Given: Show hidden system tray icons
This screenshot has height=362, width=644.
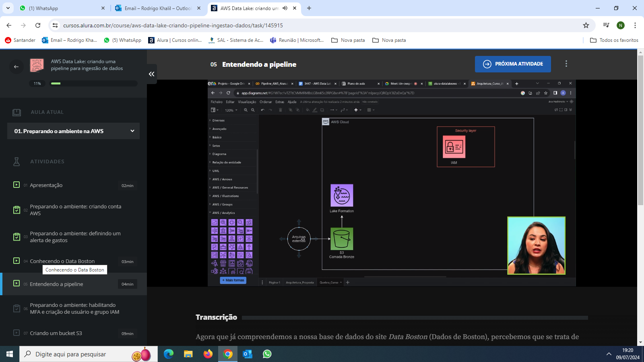Looking at the screenshot, I should (x=609, y=354).
